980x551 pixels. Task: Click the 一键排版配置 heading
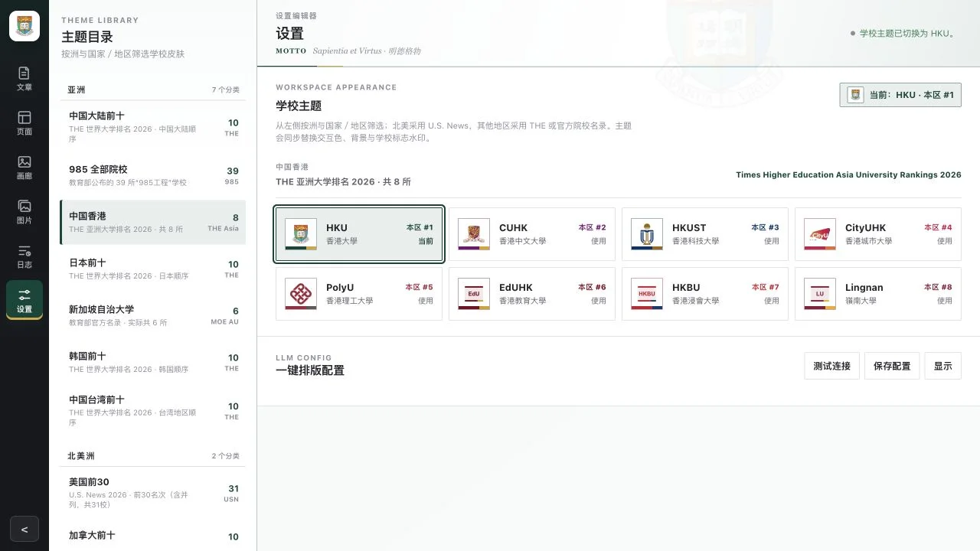(x=310, y=370)
